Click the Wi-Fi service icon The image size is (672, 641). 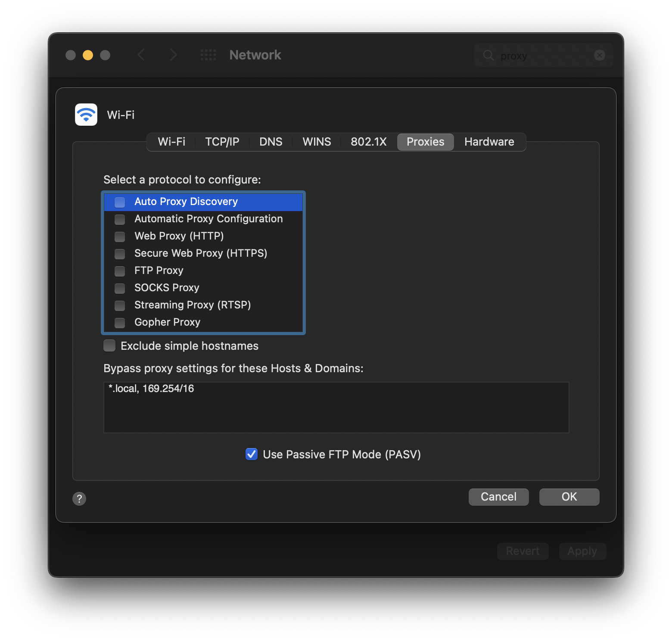pyautogui.click(x=86, y=115)
